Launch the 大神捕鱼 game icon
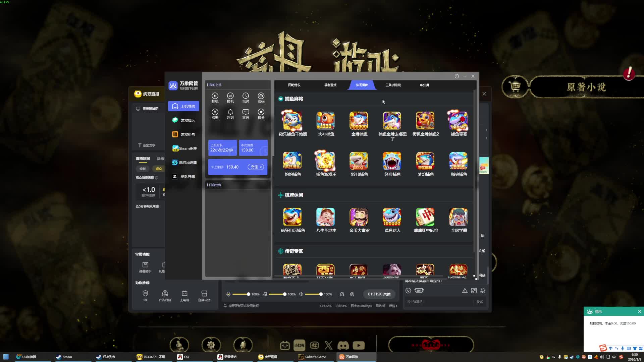 (x=325, y=121)
